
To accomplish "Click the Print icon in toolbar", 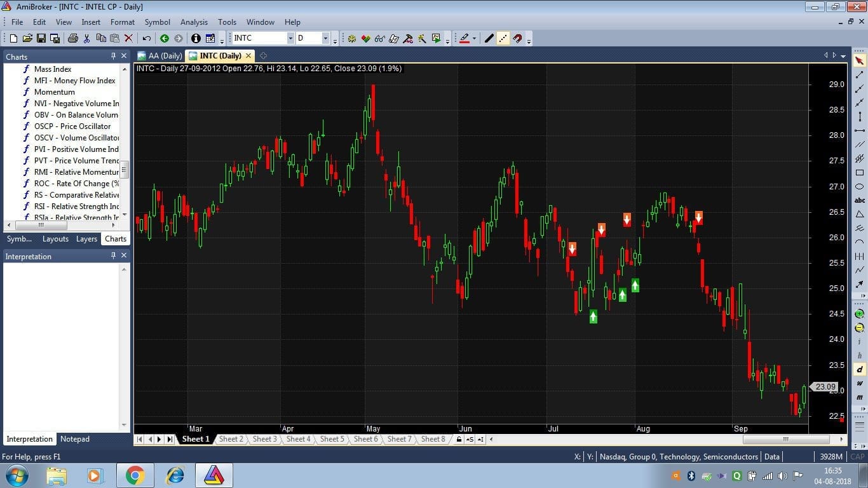I will point(72,38).
